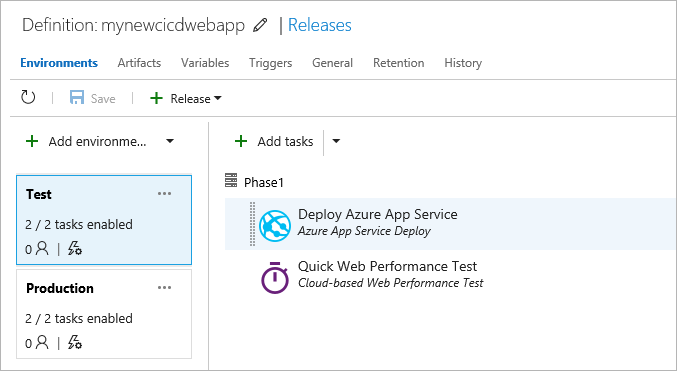Click Azure App Service Deploy subtitle
Image resolution: width=677 pixels, height=371 pixels.
pyautogui.click(x=364, y=231)
